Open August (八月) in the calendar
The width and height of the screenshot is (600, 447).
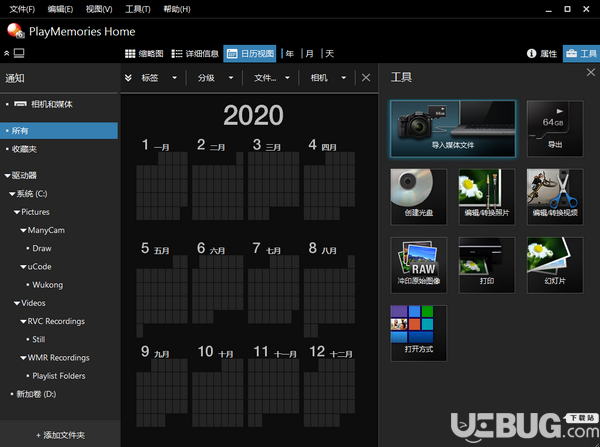[x=329, y=289]
